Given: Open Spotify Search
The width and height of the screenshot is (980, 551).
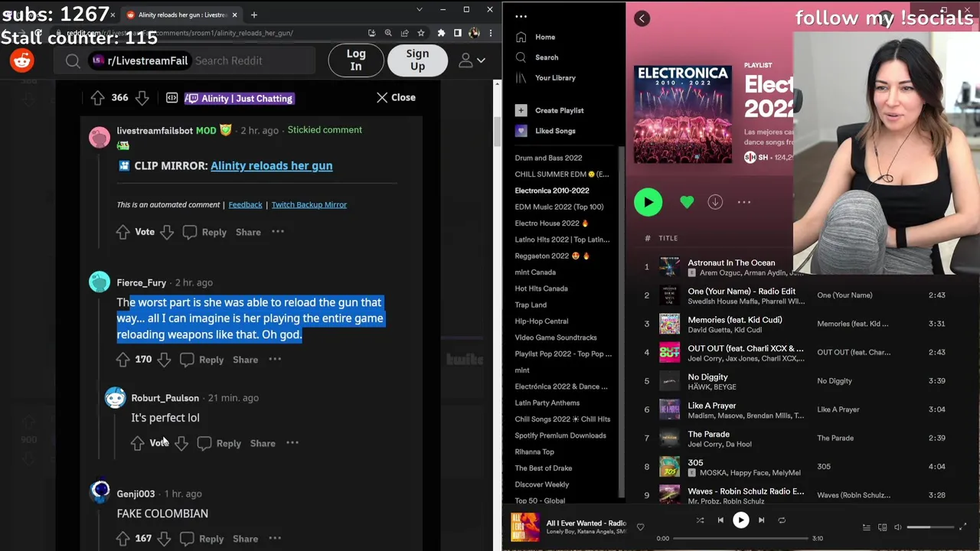Looking at the screenshot, I should pyautogui.click(x=537, y=57).
